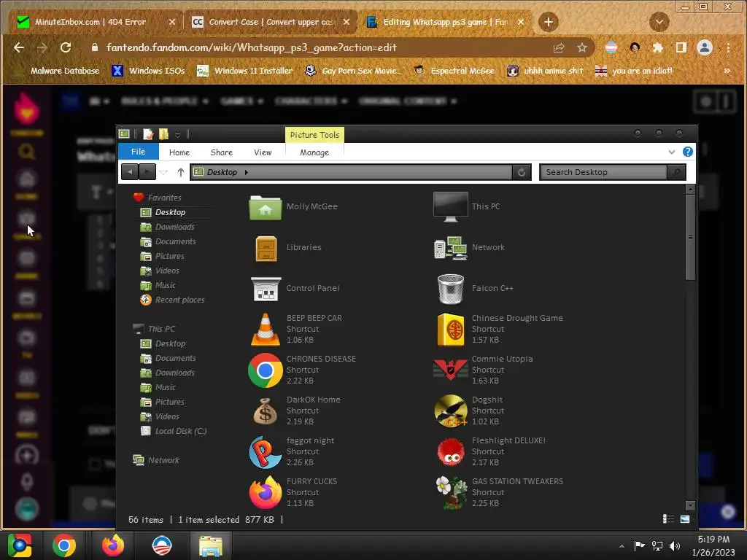Open the This PC monitor icon in file list
The height and width of the screenshot is (560, 747).
point(450,206)
